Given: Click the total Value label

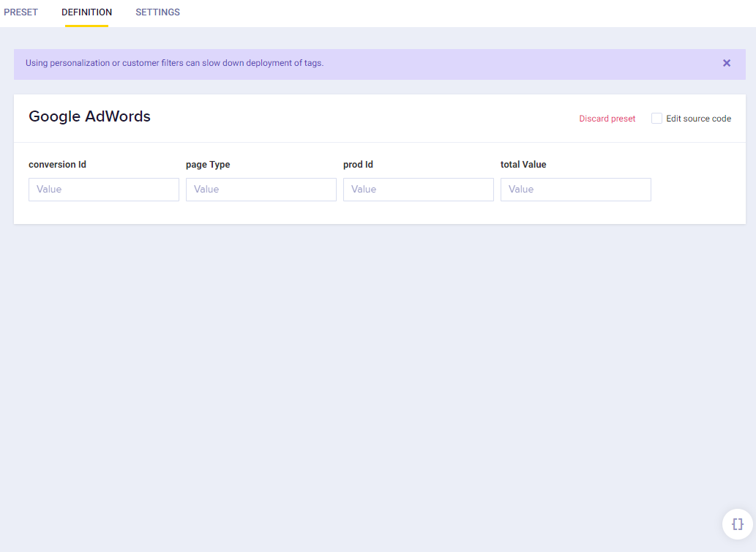Looking at the screenshot, I should pos(523,165).
